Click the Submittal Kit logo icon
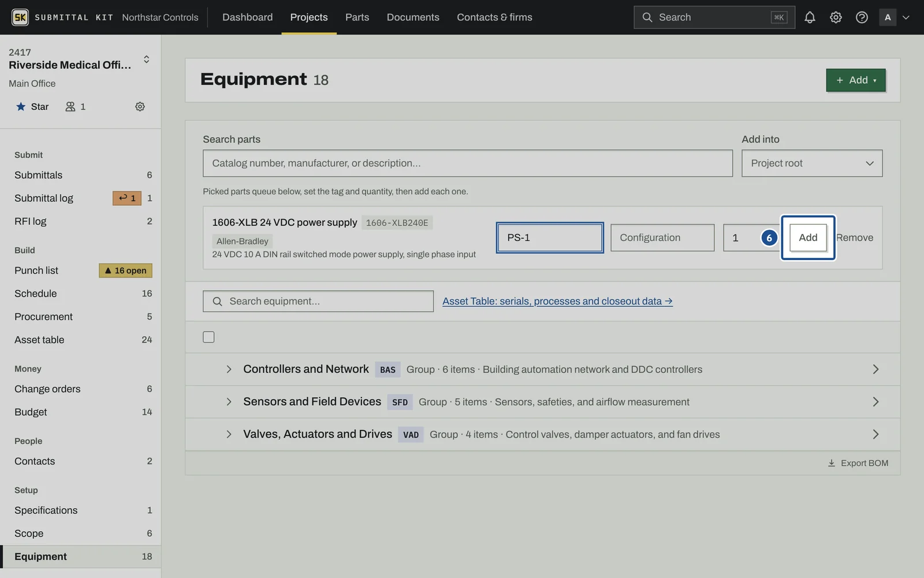This screenshot has width=924, height=578. [x=20, y=17]
